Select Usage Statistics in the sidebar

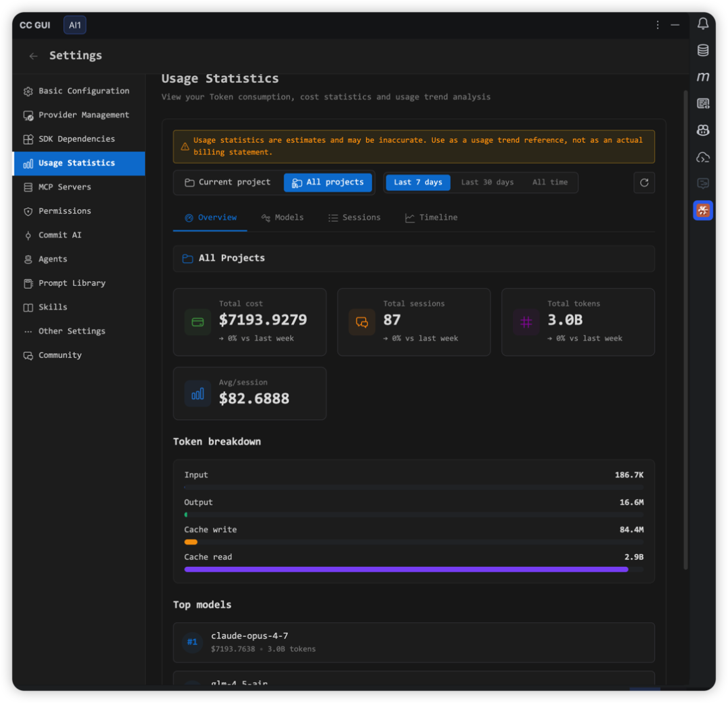click(79, 163)
